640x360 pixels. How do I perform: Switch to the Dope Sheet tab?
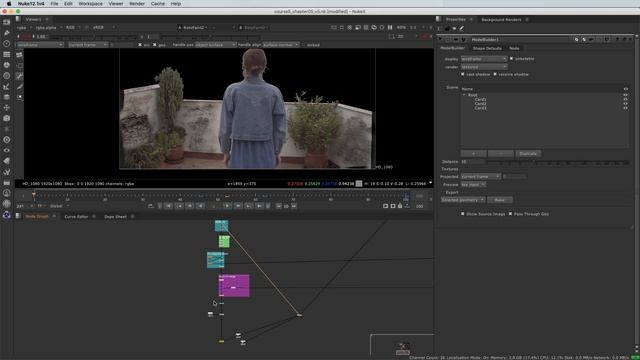tap(116, 216)
